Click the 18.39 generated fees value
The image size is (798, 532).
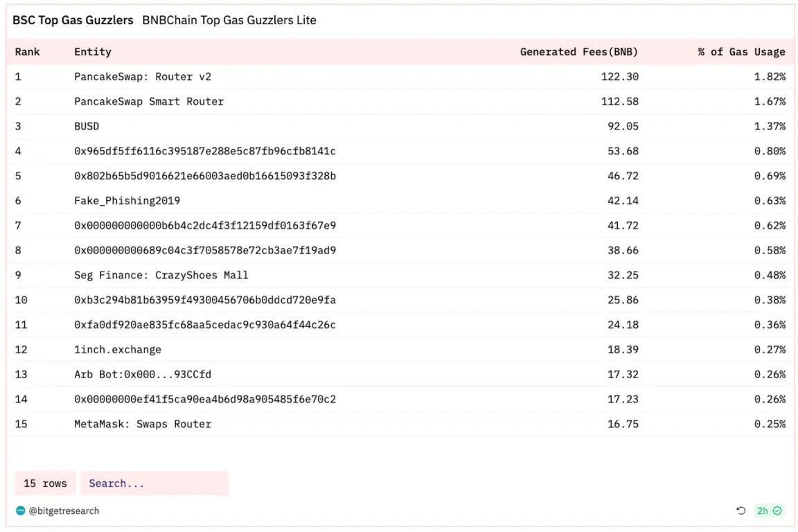click(623, 350)
